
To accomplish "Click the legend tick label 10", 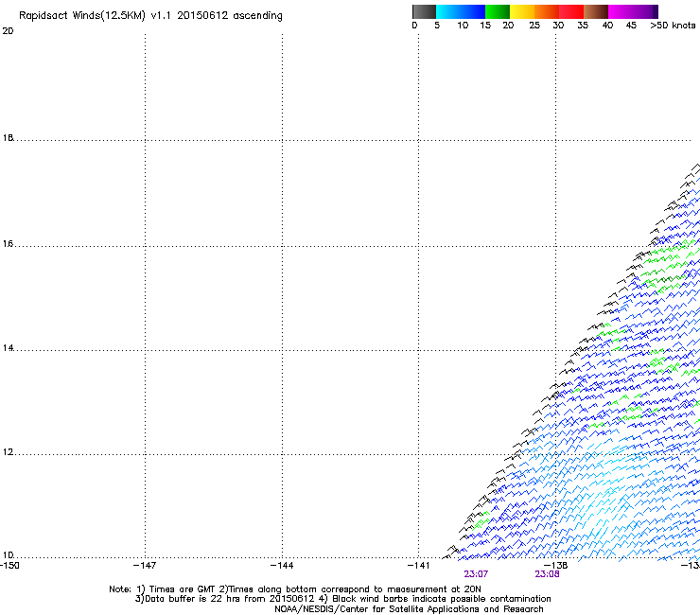I will pos(463,26).
